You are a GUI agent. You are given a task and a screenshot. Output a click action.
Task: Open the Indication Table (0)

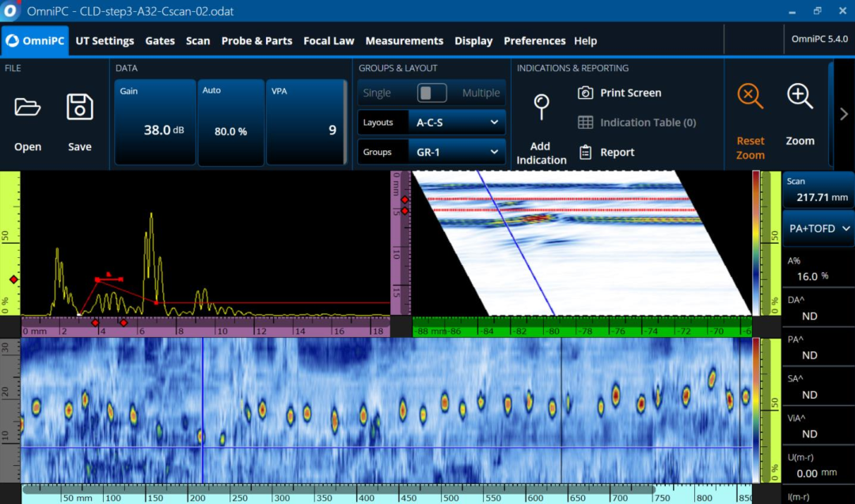coord(636,123)
